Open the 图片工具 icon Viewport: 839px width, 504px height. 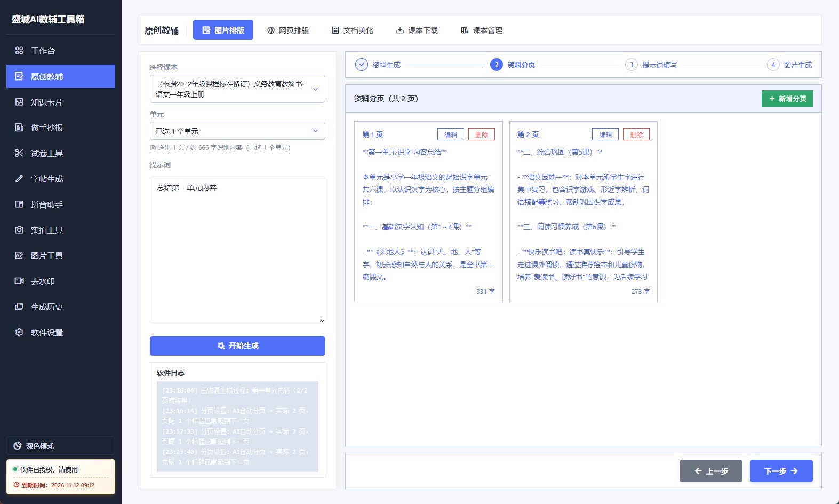click(x=19, y=255)
